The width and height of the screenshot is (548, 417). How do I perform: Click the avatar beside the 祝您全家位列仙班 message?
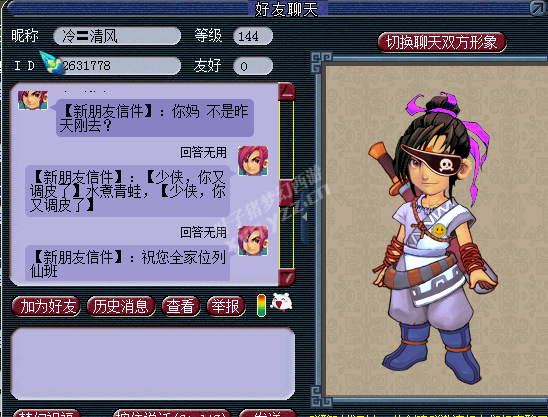(x=253, y=241)
